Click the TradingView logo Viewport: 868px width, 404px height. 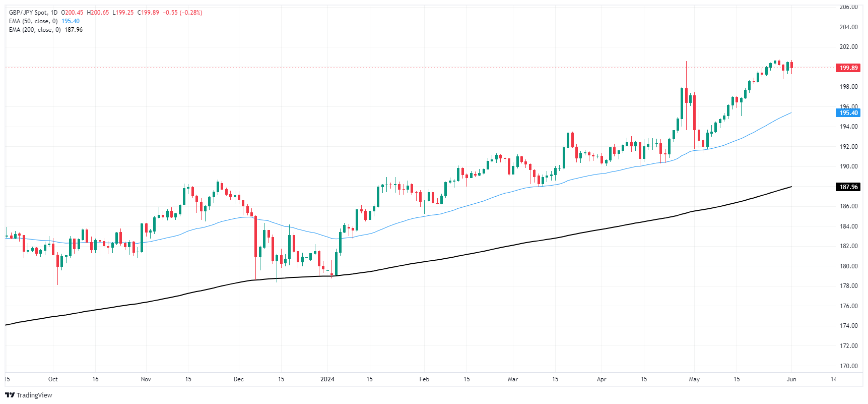[28, 395]
